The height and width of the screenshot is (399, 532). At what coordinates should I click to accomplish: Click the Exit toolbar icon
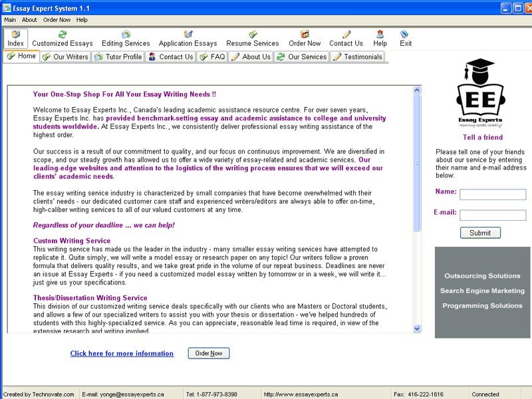point(406,39)
